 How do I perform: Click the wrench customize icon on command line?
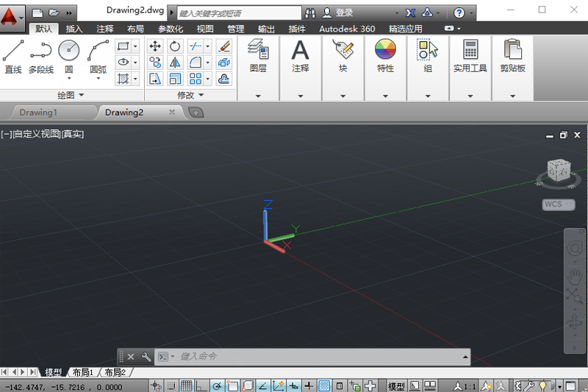pos(146,357)
